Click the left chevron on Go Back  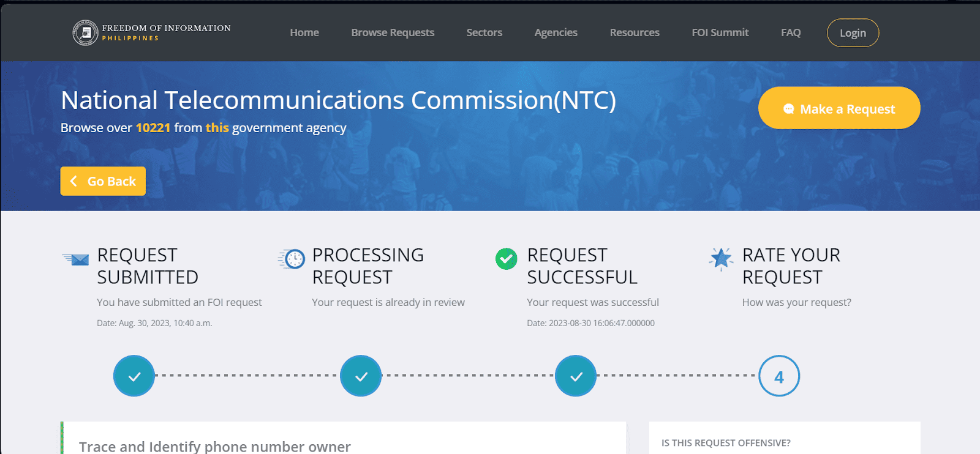[x=74, y=181]
